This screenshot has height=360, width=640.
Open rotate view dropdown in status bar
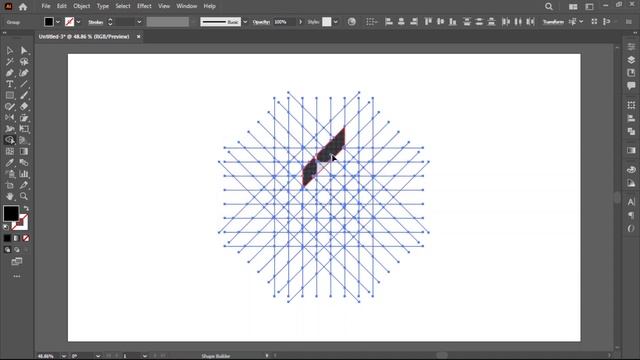pos(98,356)
